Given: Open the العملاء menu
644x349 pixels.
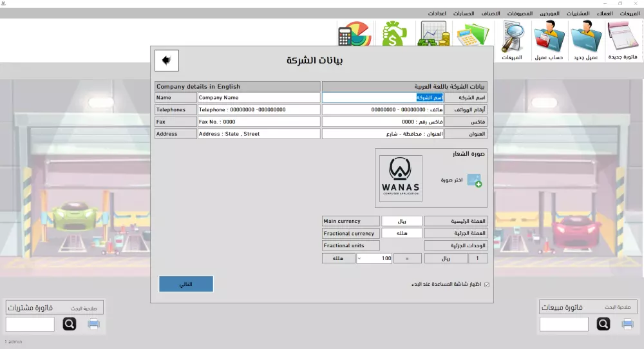Looking at the screenshot, I should point(605,14).
